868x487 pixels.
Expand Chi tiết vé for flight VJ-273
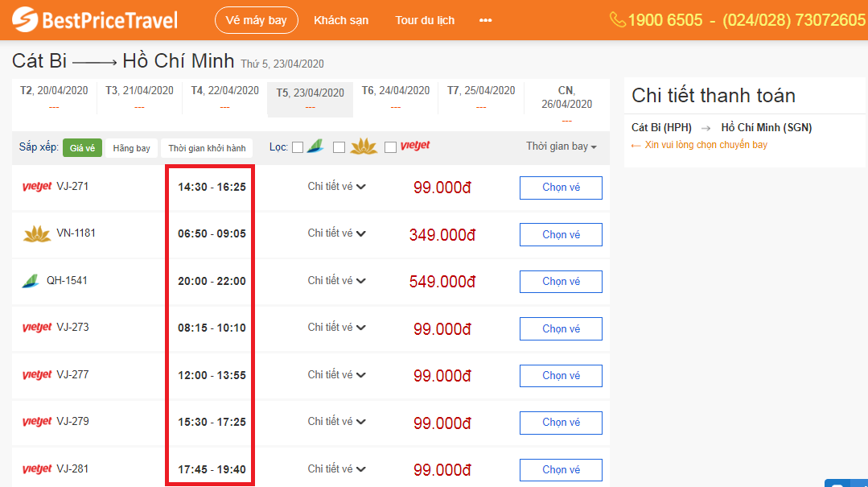336,328
